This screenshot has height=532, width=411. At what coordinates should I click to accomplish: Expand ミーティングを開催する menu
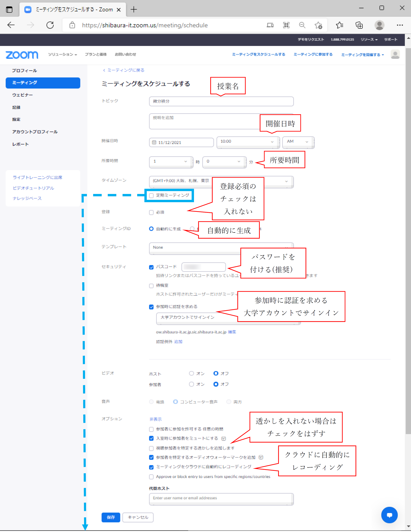(x=362, y=55)
